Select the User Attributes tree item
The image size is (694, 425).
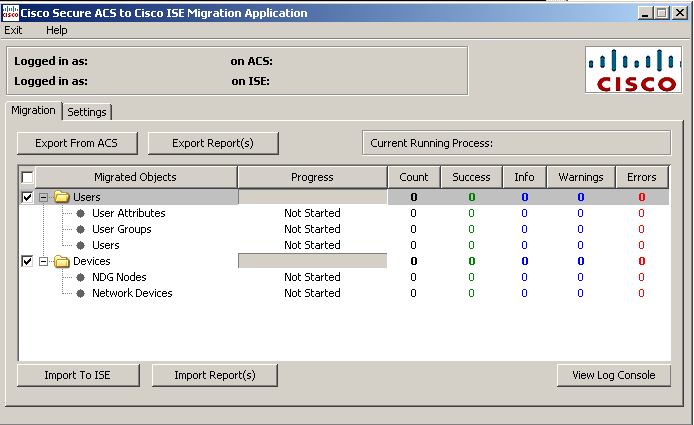[x=129, y=213]
